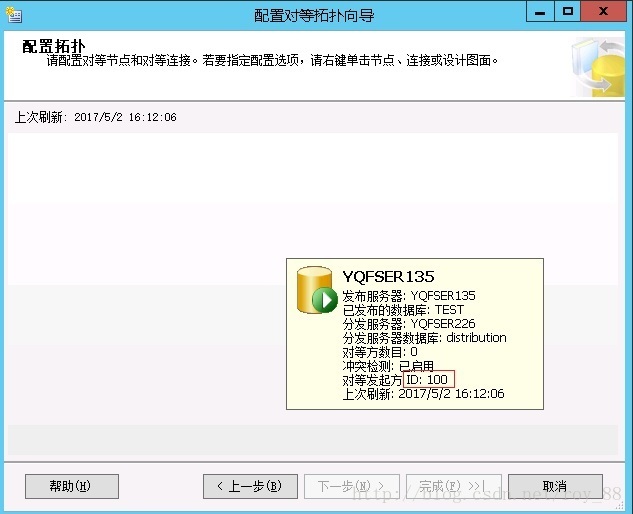633x514 pixels.
Task: Cancel the wizard with 取消
Action: [555, 486]
